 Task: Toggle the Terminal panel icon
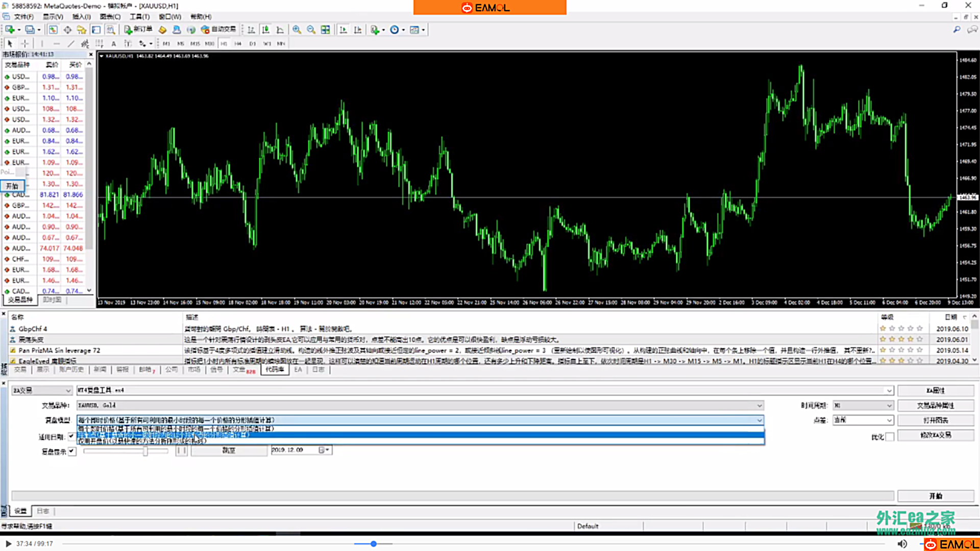pos(96,30)
